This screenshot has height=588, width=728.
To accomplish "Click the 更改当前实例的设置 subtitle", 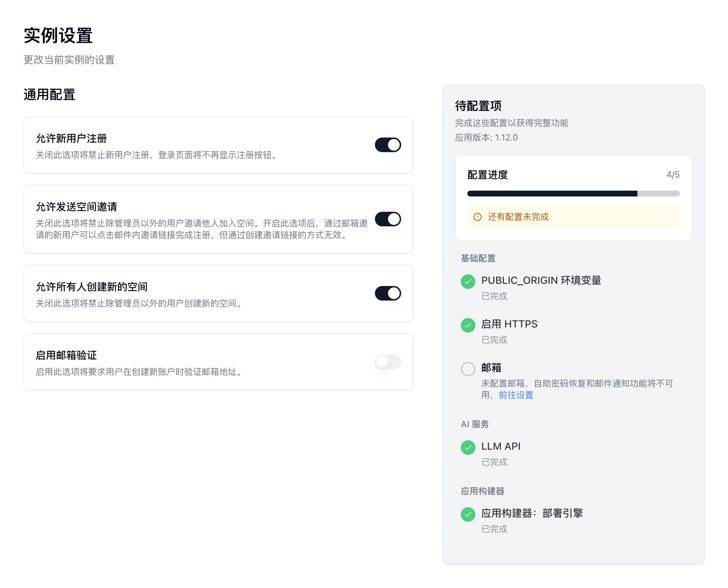I will (x=69, y=60).
